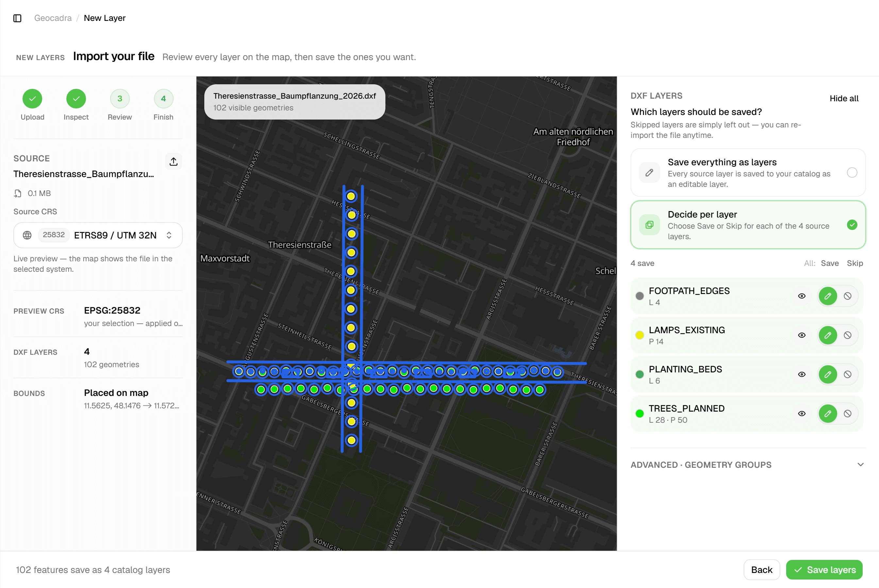The image size is (879, 588).
Task: Click the globe icon in Source CRS
Action: (x=27, y=235)
